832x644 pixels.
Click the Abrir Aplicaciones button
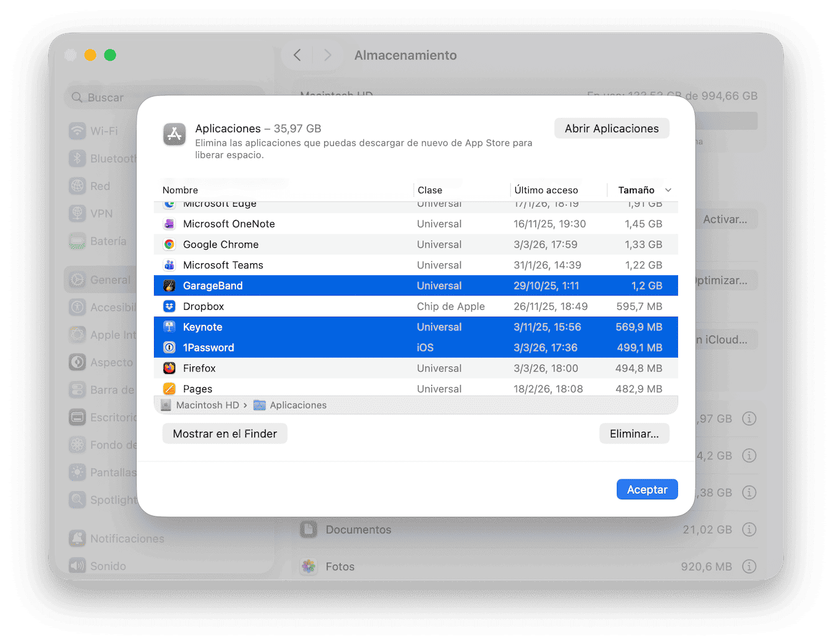click(x=612, y=129)
